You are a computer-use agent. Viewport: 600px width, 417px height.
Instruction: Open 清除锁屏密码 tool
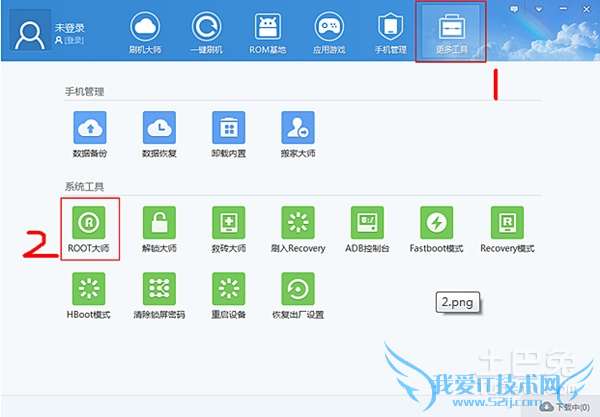click(159, 296)
